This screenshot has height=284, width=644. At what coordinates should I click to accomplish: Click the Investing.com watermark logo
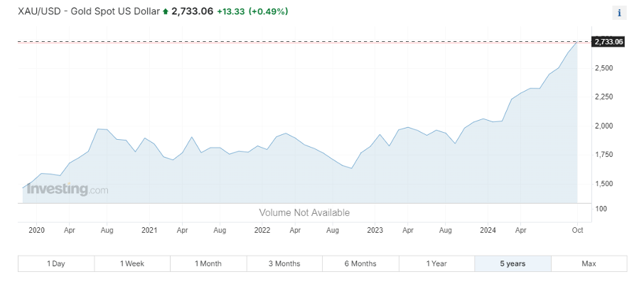click(68, 190)
